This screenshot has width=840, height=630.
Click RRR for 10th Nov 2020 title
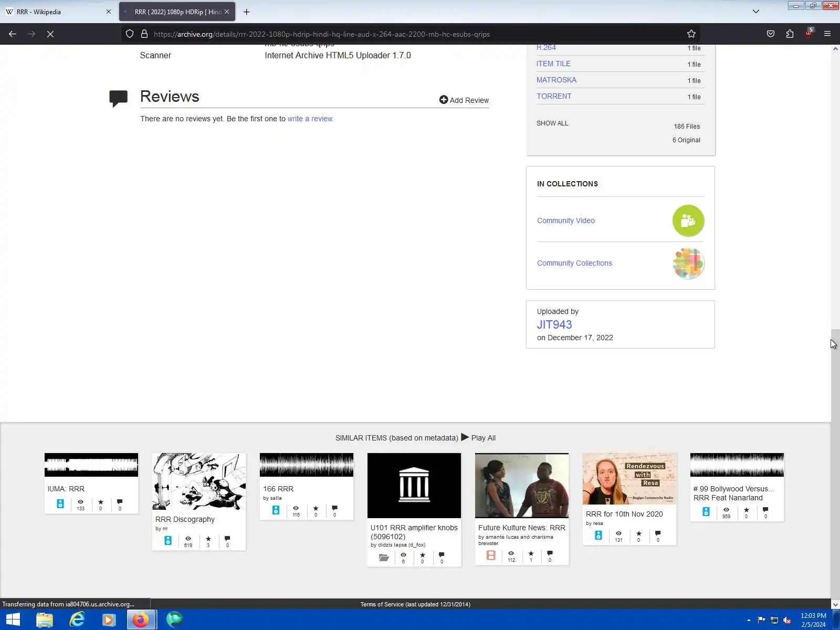tap(624, 514)
